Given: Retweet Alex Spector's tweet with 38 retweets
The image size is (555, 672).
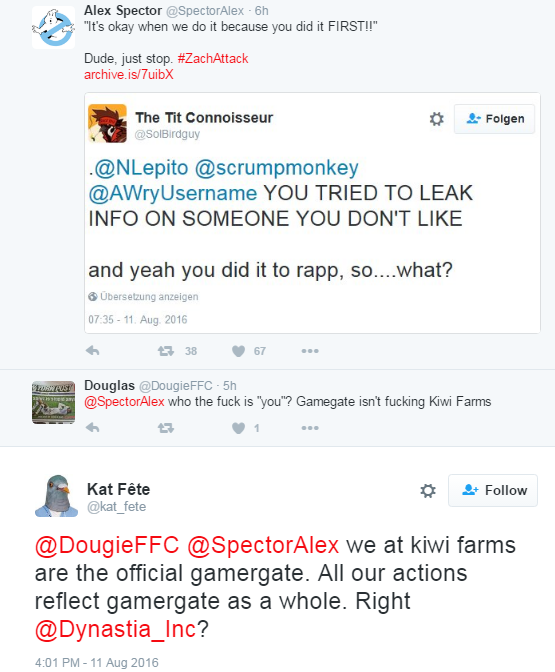Looking at the screenshot, I should tap(165, 351).
